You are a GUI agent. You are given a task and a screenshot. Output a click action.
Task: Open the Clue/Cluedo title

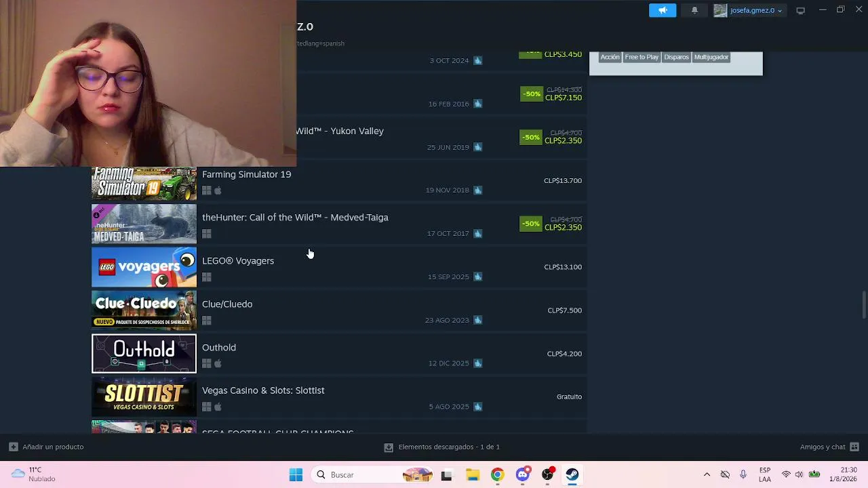[227, 304]
